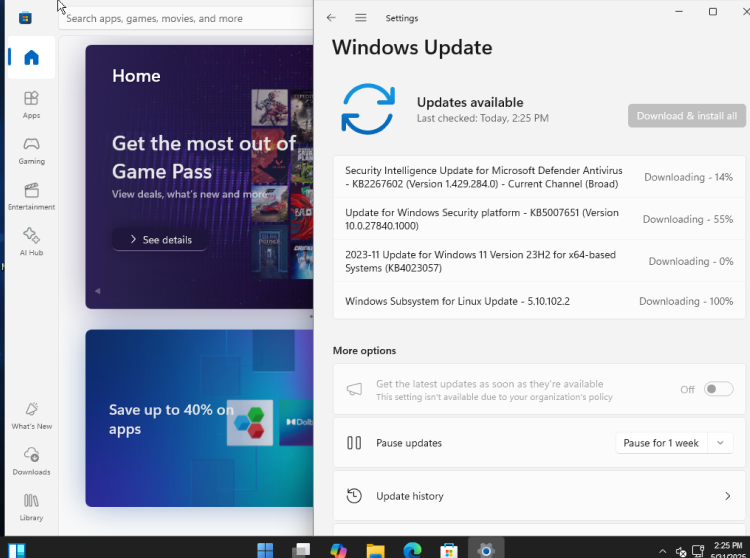Click the muted volume tray icon
Image resolution: width=750 pixels, height=558 pixels.
pyautogui.click(x=681, y=551)
